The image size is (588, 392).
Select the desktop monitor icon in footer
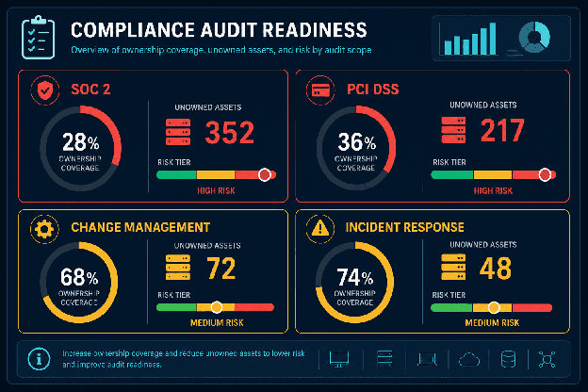(x=339, y=359)
